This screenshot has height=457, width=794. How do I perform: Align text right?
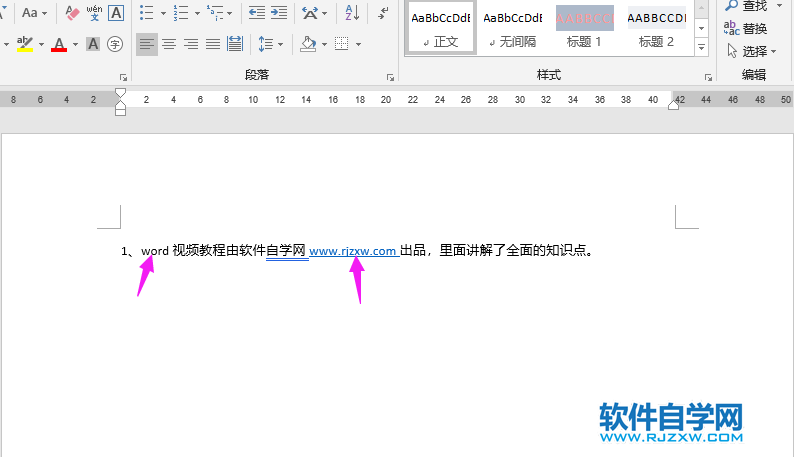[x=191, y=44]
